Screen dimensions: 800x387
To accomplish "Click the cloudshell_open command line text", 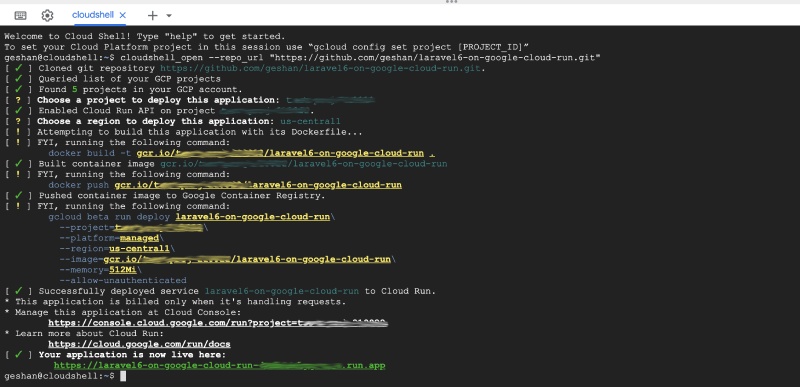I will [360, 58].
